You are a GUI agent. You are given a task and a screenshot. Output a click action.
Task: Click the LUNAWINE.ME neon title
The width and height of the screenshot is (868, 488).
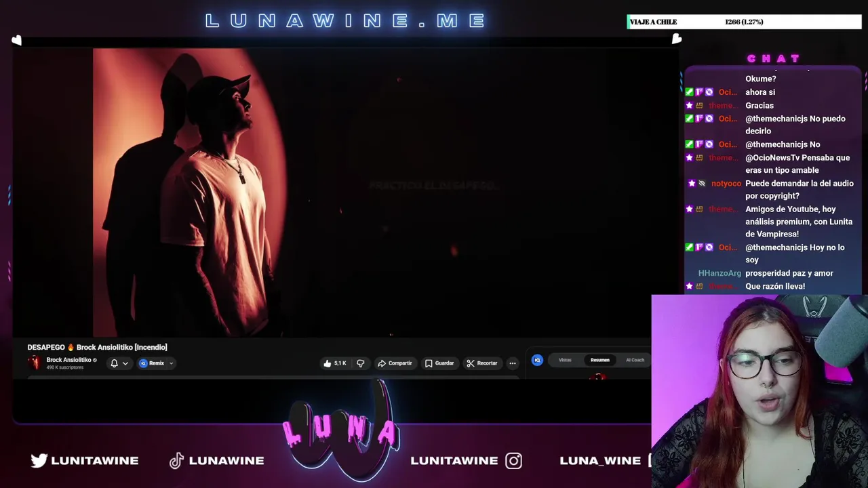[346, 21]
